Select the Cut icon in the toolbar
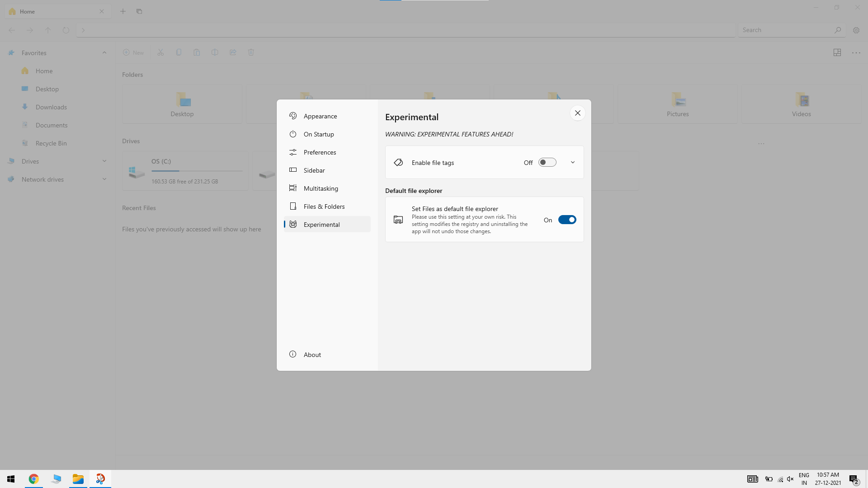The image size is (868, 488). (160, 52)
